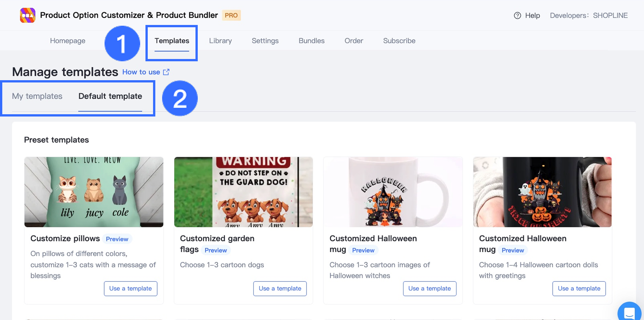644x320 pixels.
Task: Click the black Halloween mug thumbnail
Action: (x=542, y=192)
